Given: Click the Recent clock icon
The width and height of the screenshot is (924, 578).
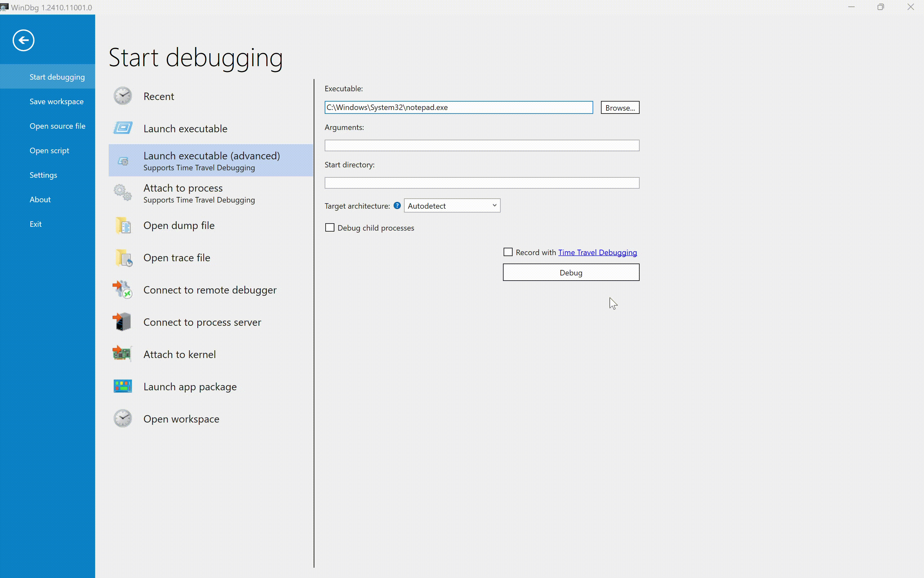Looking at the screenshot, I should point(123,96).
